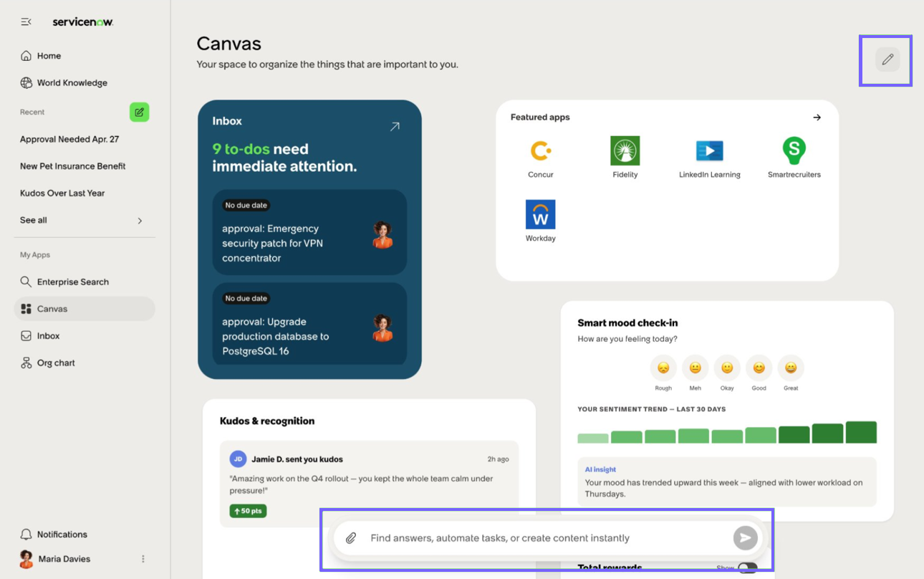Click the darkest last sentiment trend bar
Viewport: 924px width, 579px height.
point(861,432)
